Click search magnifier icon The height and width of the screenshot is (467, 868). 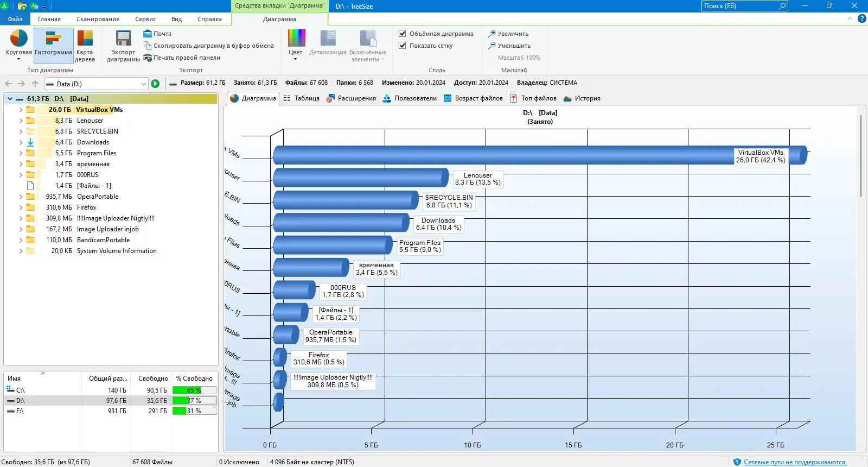pos(782,6)
